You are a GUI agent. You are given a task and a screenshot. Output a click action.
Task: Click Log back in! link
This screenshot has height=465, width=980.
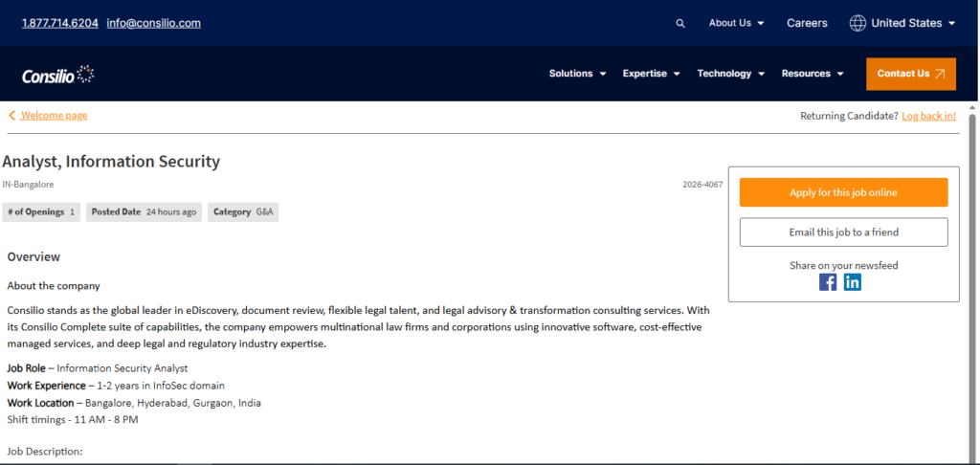928,116
